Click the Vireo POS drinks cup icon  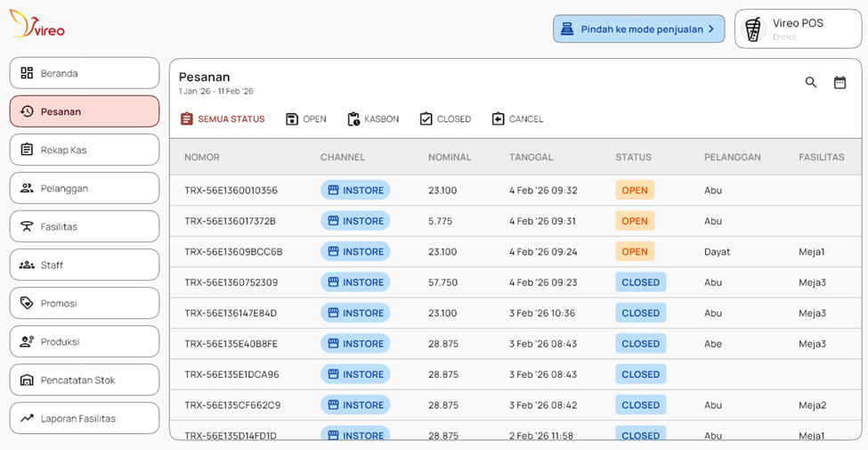click(753, 29)
